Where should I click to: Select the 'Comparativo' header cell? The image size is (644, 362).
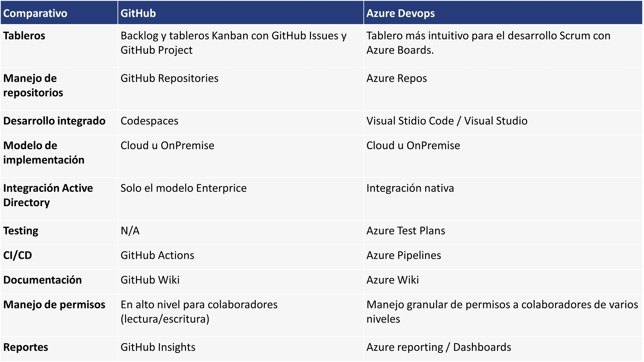pos(59,13)
